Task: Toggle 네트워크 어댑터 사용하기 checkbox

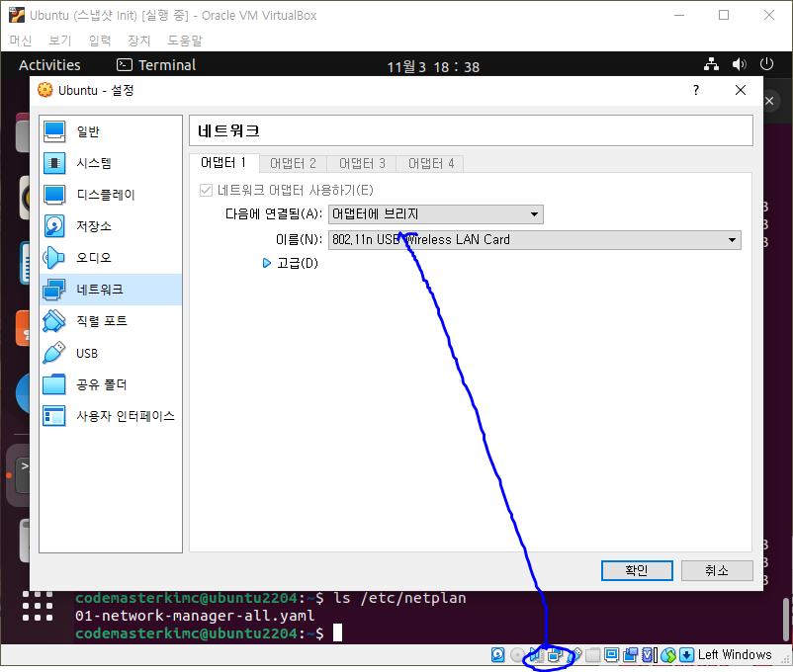Action: pos(206,190)
